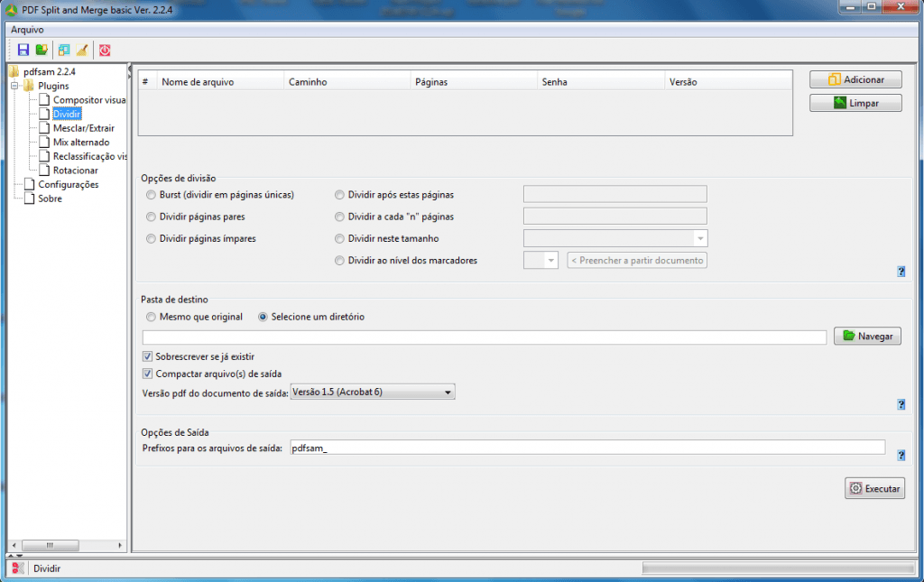Image resolution: width=924 pixels, height=582 pixels.
Task: Select Dividir ao nível dos marcadores option
Action: (x=339, y=261)
